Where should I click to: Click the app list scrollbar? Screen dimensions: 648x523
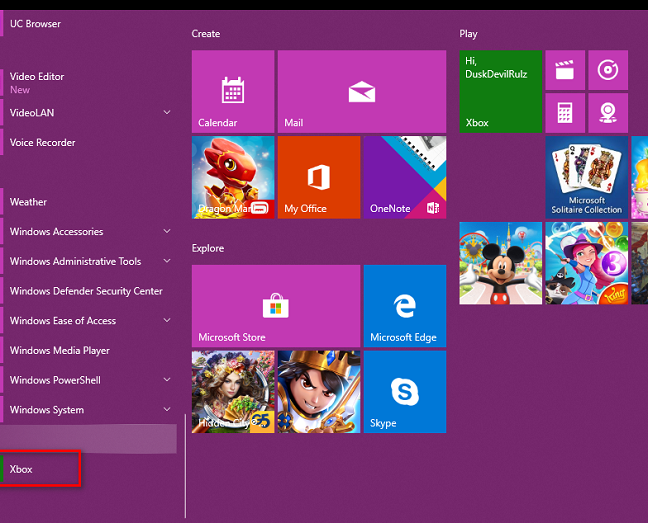pyautogui.click(x=185, y=466)
